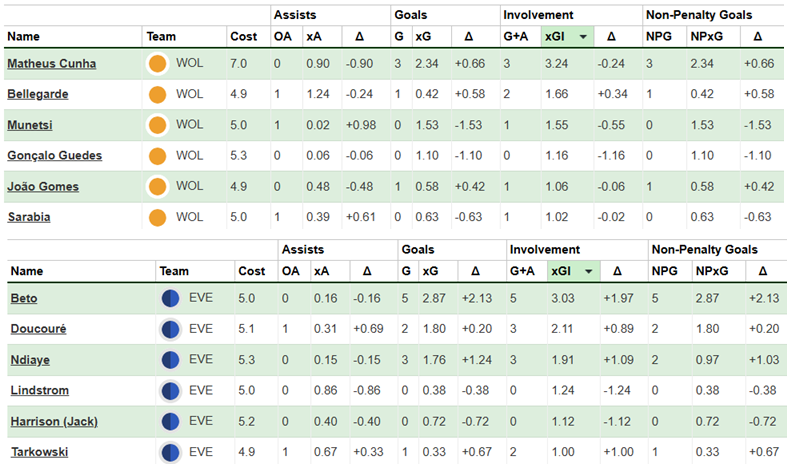Viewport: 791px width, 469px height.
Task: Select the Wolves badge in João Gomes's row
Action: 156,187
